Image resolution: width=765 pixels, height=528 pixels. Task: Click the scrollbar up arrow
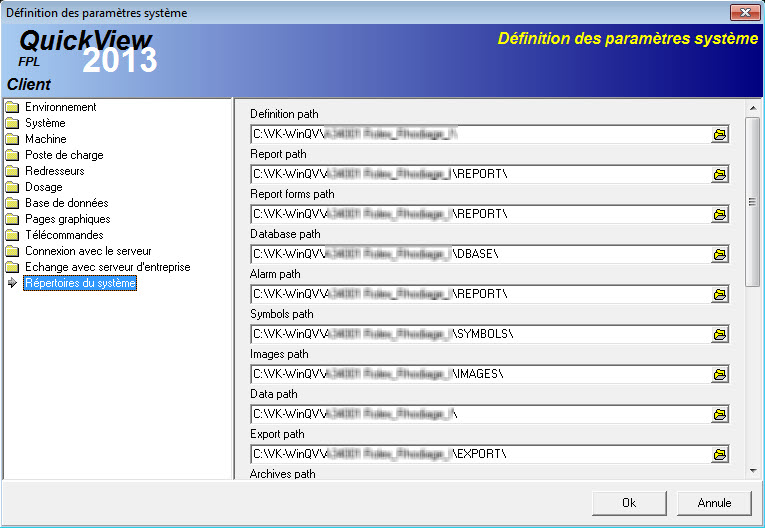coord(753,108)
